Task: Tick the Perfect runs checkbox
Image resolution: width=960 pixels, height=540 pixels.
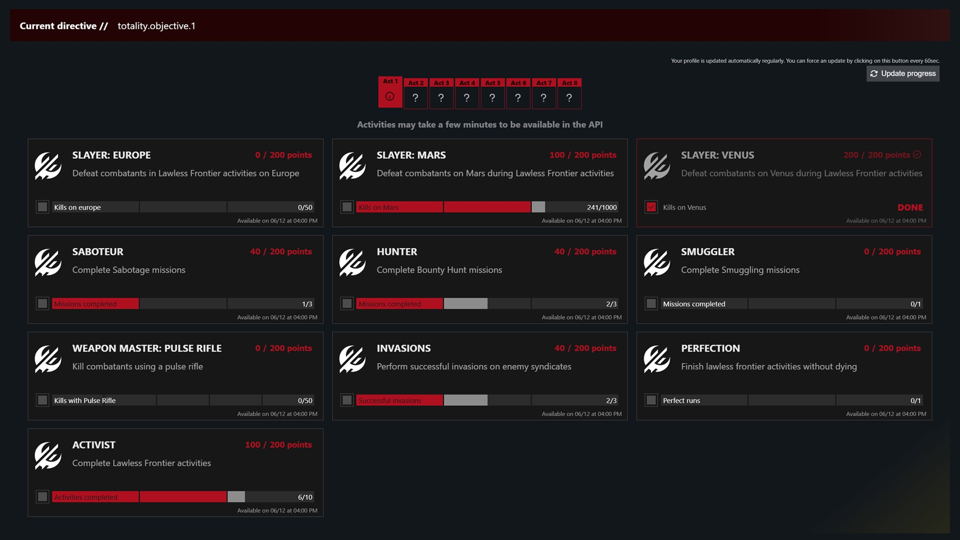Action: pos(651,400)
